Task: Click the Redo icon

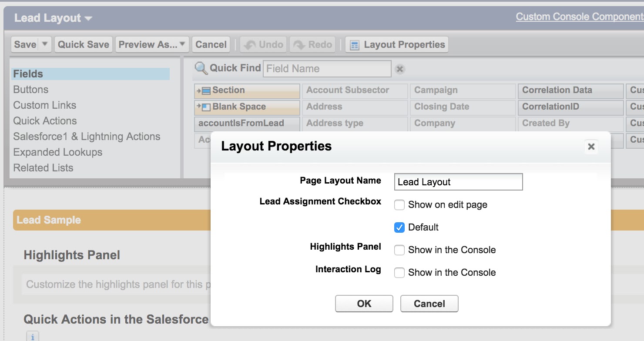Action: click(x=312, y=44)
